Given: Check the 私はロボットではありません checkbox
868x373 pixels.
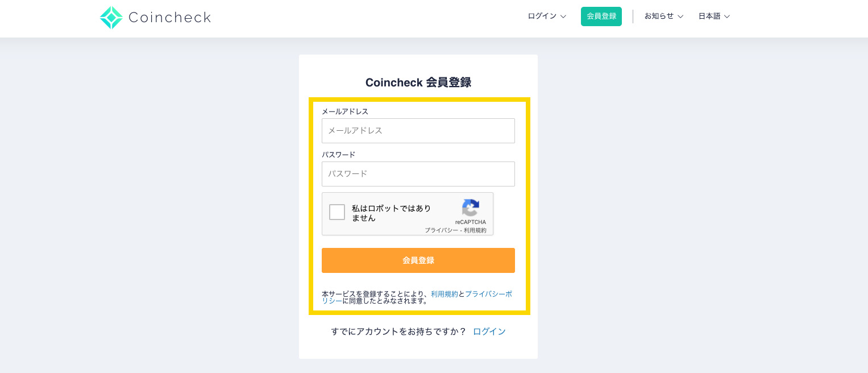Looking at the screenshot, I should tap(337, 212).
